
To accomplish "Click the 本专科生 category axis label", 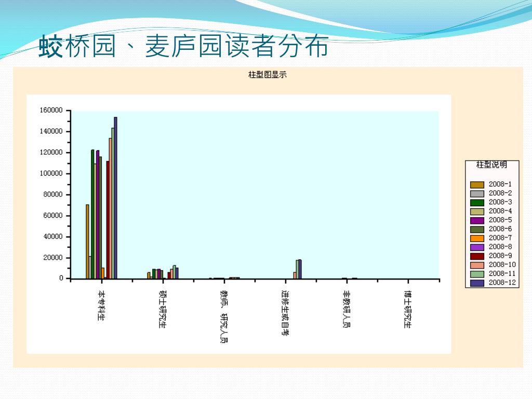I will click(x=101, y=305).
